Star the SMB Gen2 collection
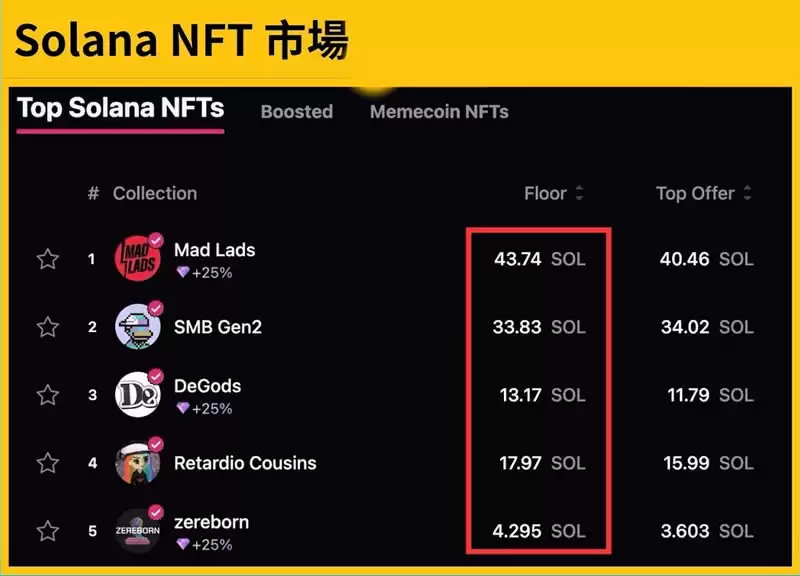 [x=47, y=327]
